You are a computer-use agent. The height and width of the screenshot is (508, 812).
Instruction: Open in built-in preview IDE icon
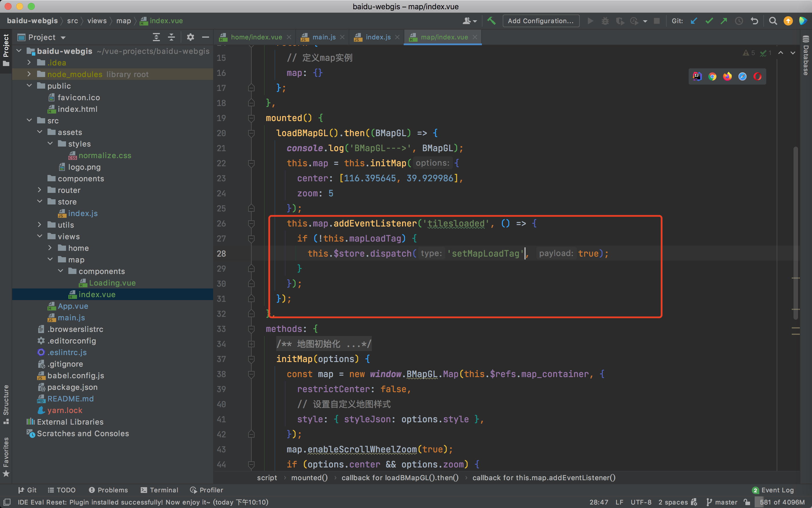(x=697, y=76)
